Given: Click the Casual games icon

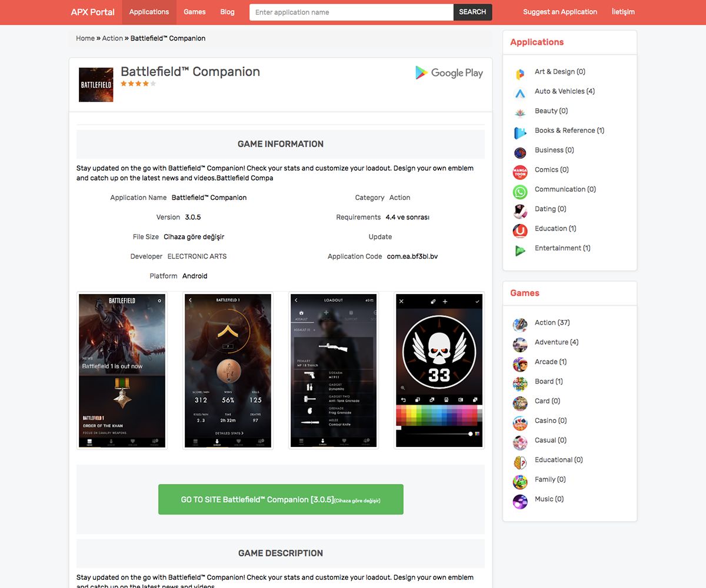Looking at the screenshot, I should pos(520,443).
